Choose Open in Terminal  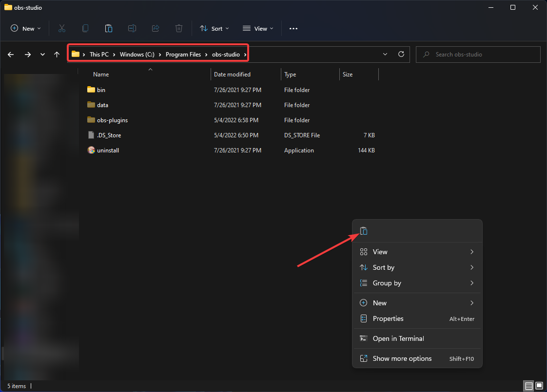pyautogui.click(x=417, y=338)
